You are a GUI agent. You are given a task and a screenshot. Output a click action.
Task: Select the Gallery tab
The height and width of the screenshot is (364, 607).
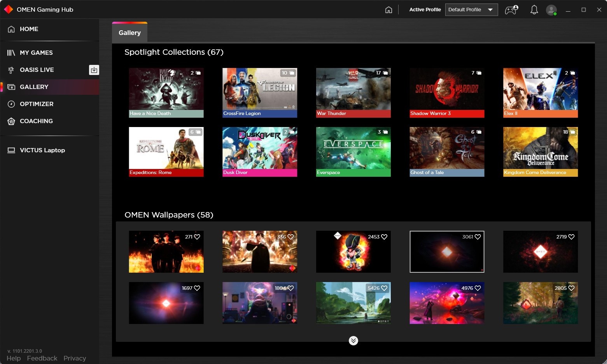pyautogui.click(x=129, y=33)
